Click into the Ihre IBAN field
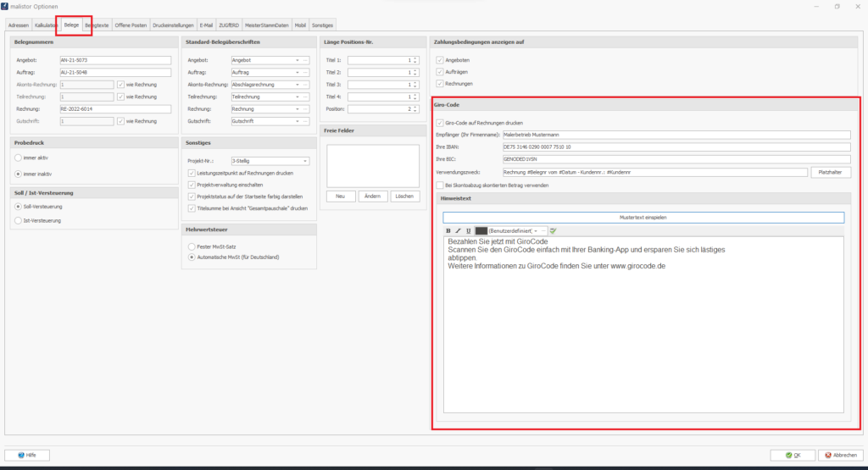868x470 pixels. click(676, 147)
